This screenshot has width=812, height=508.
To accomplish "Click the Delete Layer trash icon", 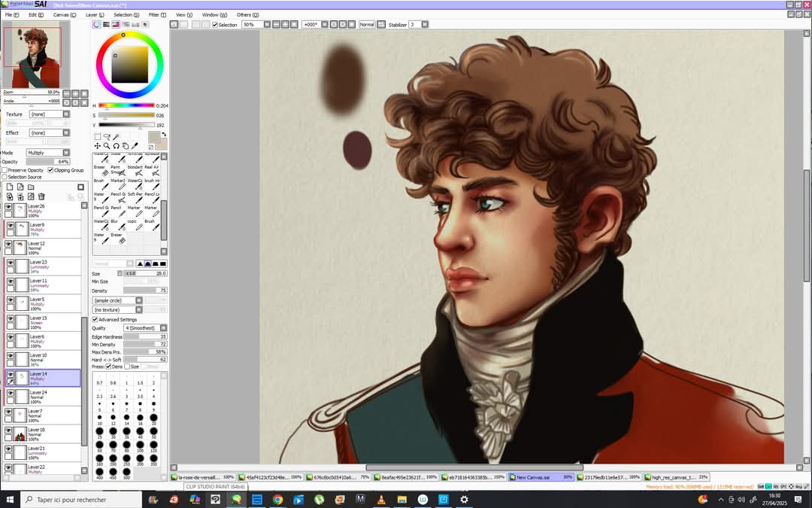I will tap(41, 196).
